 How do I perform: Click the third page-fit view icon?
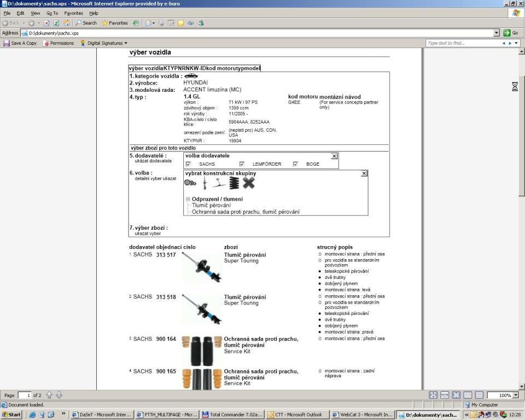(x=456, y=395)
